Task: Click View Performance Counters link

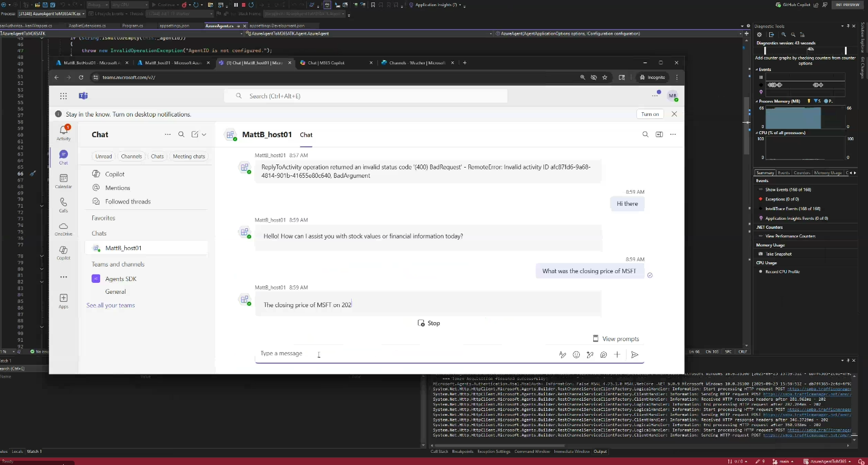Action: point(790,236)
